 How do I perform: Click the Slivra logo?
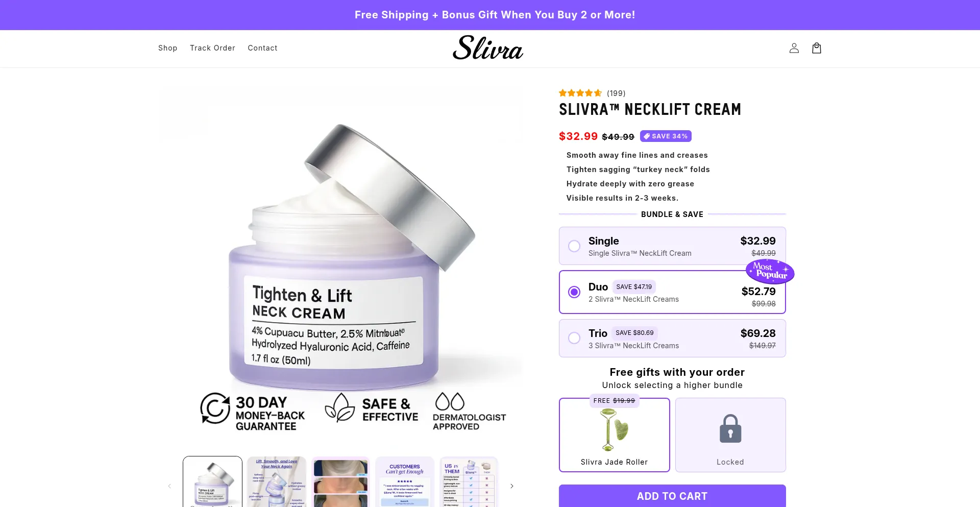(x=488, y=48)
